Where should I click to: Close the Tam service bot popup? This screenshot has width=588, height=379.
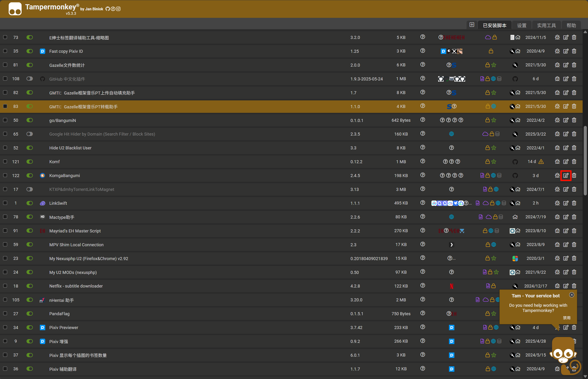tap(572, 295)
